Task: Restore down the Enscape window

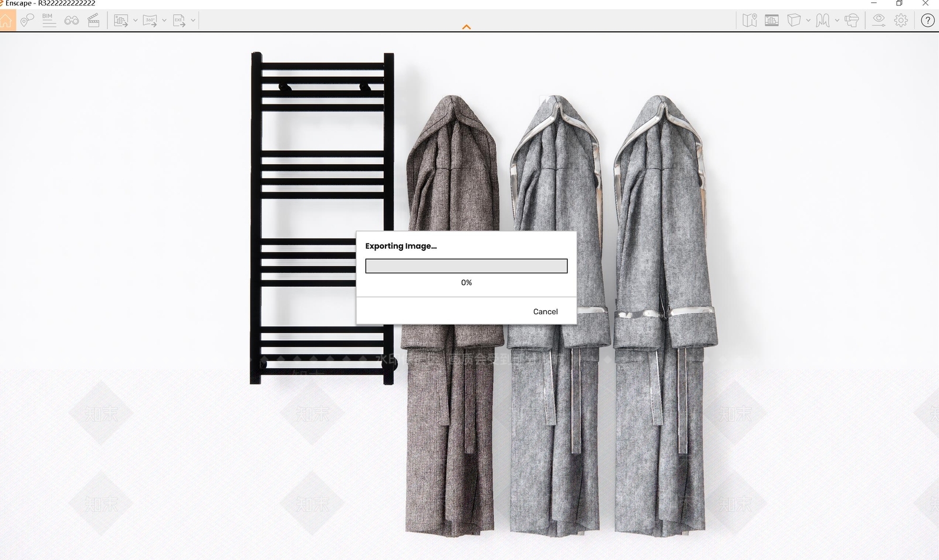Action: pyautogui.click(x=899, y=4)
